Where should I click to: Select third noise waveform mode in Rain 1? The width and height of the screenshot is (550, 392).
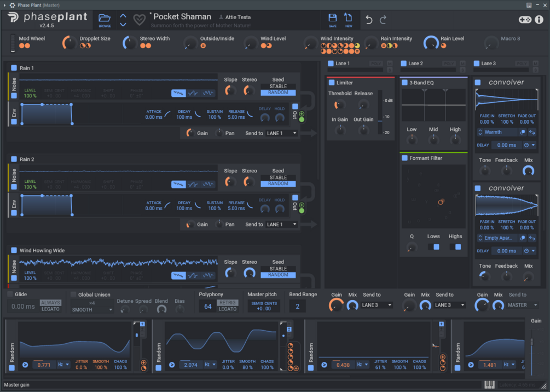pos(208,93)
